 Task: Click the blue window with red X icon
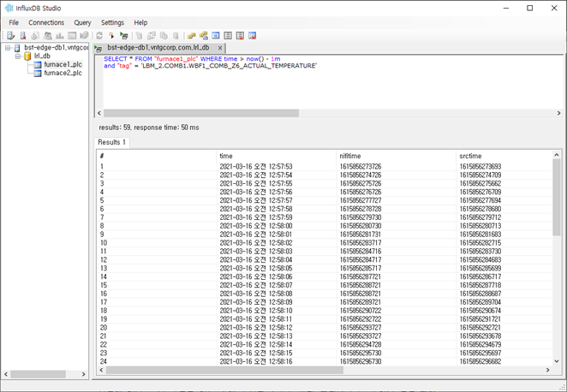(253, 35)
